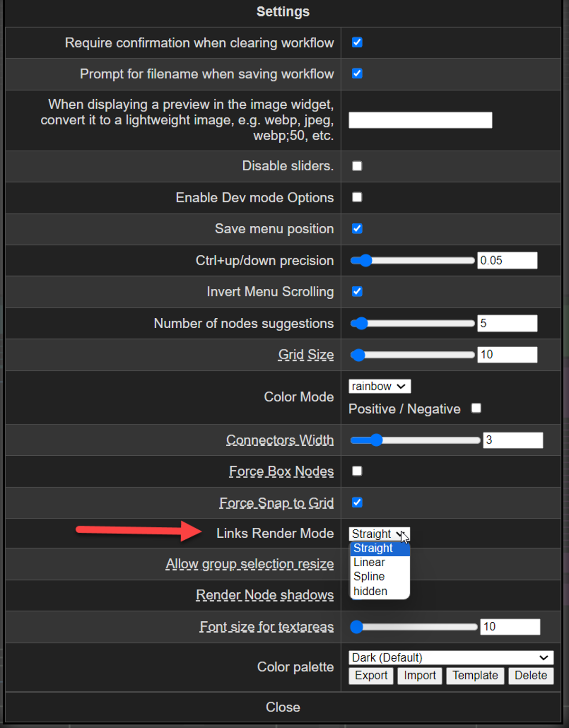Choose Linear link render mode
The image size is (569, 728).
(368, 562)
